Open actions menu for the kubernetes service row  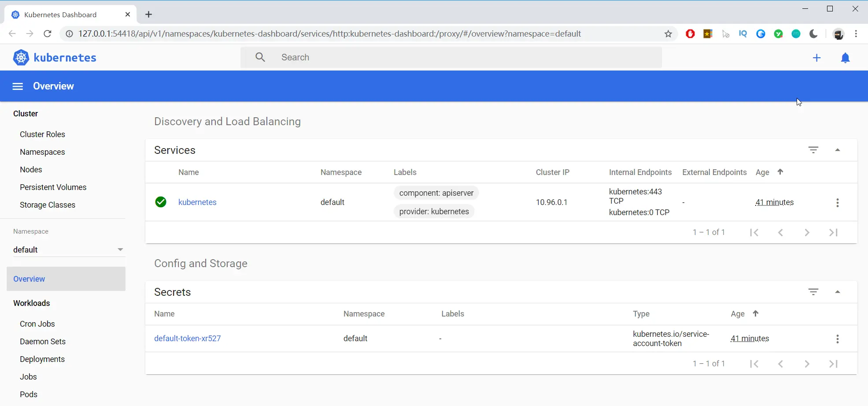pyautogui.click(x=838, y=202)
